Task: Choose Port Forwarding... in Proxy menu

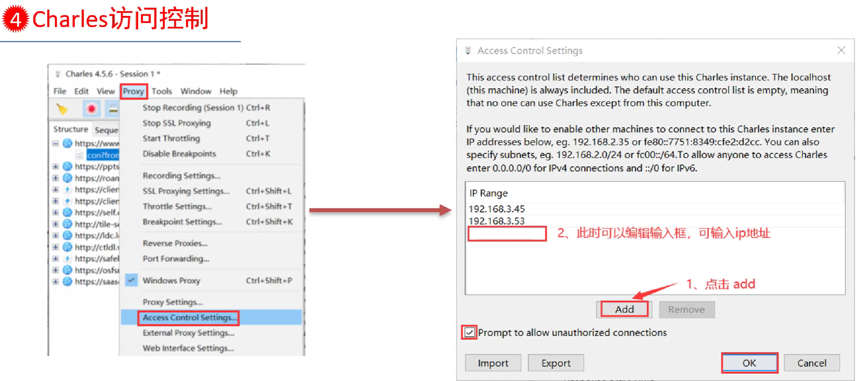Action: (x=211, y=259)
